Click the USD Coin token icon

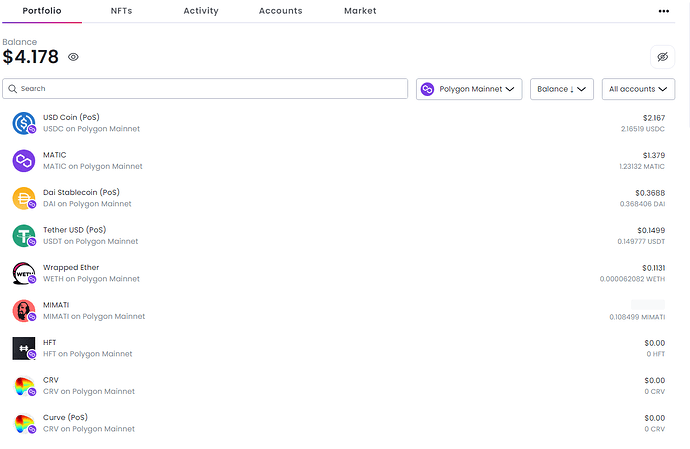coord(24,123)
